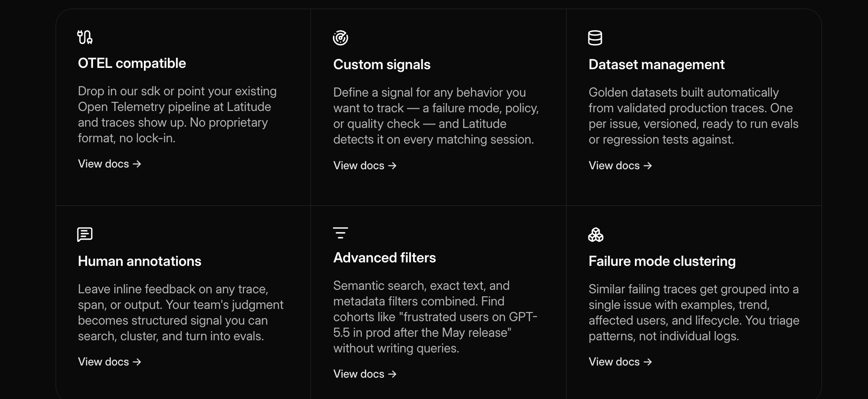Click the Failure mode clustering cubes icon

click(x=596, y=235)
